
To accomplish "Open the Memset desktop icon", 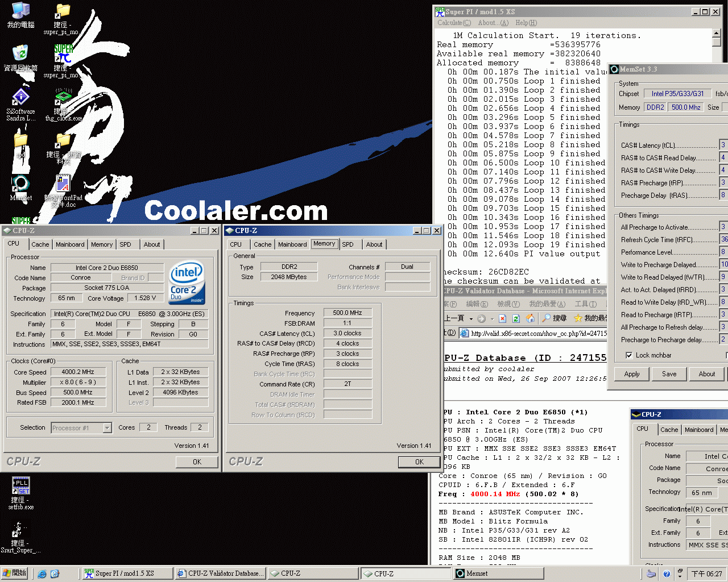I will coord(21,188).
